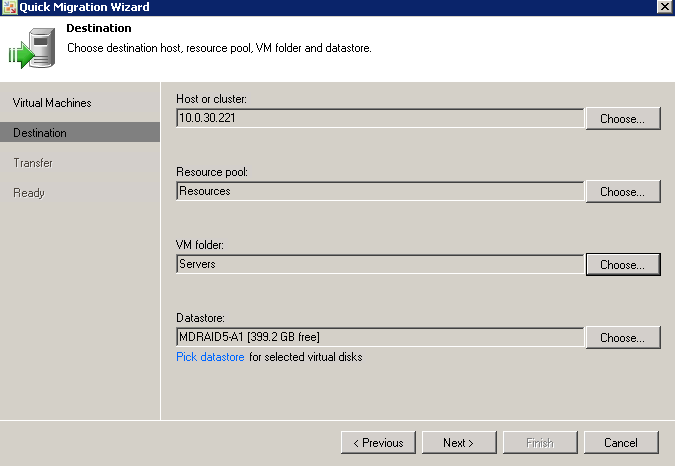The image size is (675, 466).
Task: Click the Resource pool field
Action: pos(379,191)
